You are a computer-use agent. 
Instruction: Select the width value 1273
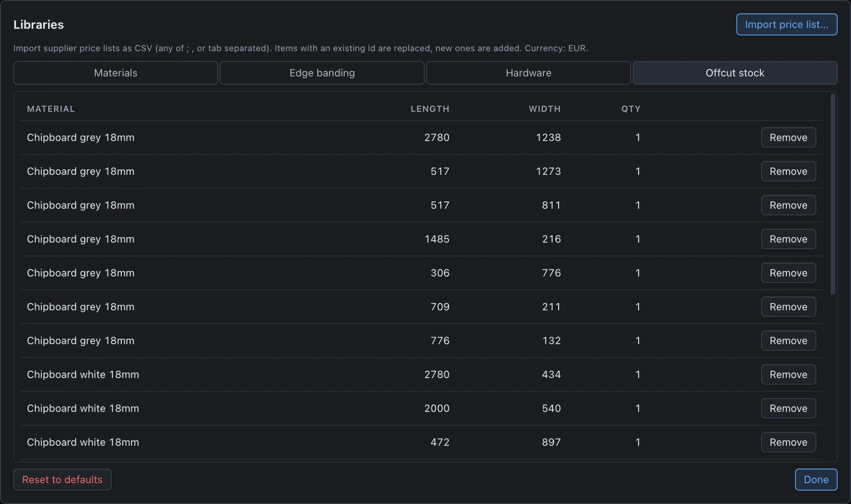[x=548, y=171]
